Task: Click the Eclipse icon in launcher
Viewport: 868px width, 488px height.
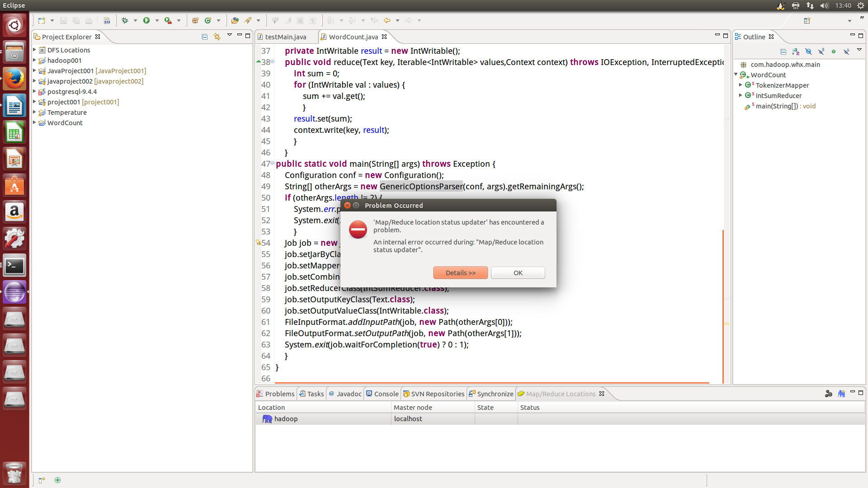Action: [x=14, y=292]
